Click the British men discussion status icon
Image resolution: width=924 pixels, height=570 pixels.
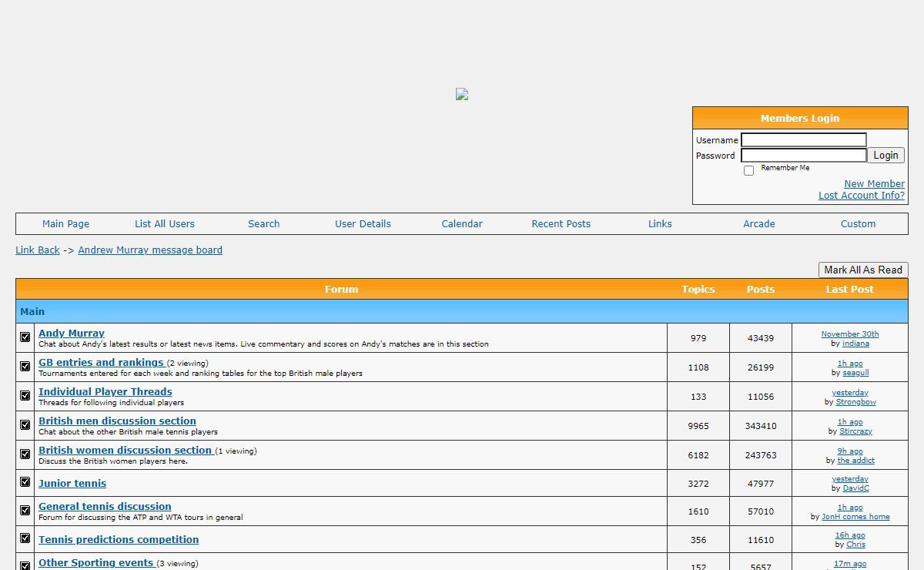pos(25,424)
